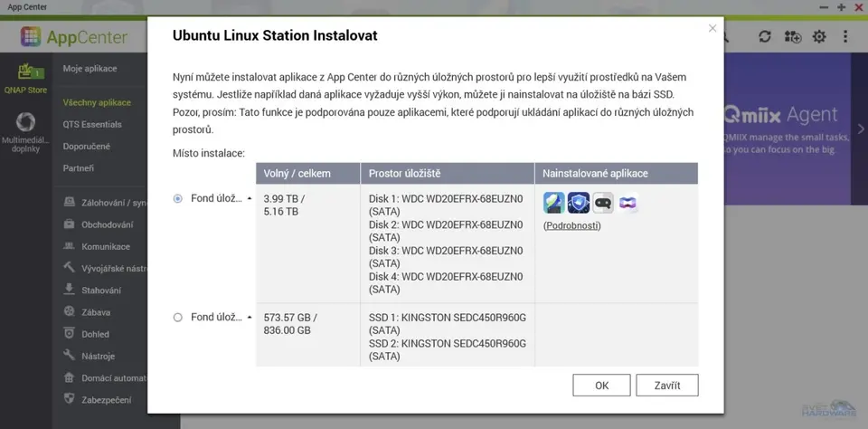Open the three-dot more options menu
Screen dimensions: 868x429
pyautogui.click(x=846, y=37)
